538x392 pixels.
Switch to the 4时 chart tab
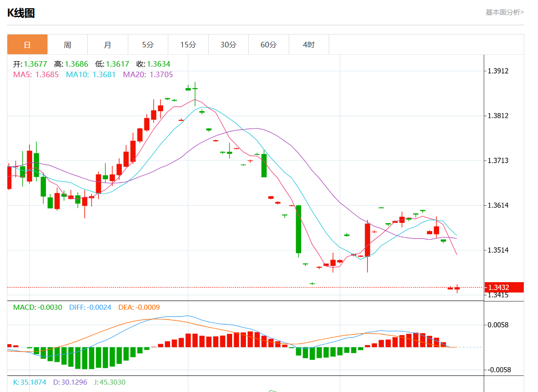(x=309, y=45)
